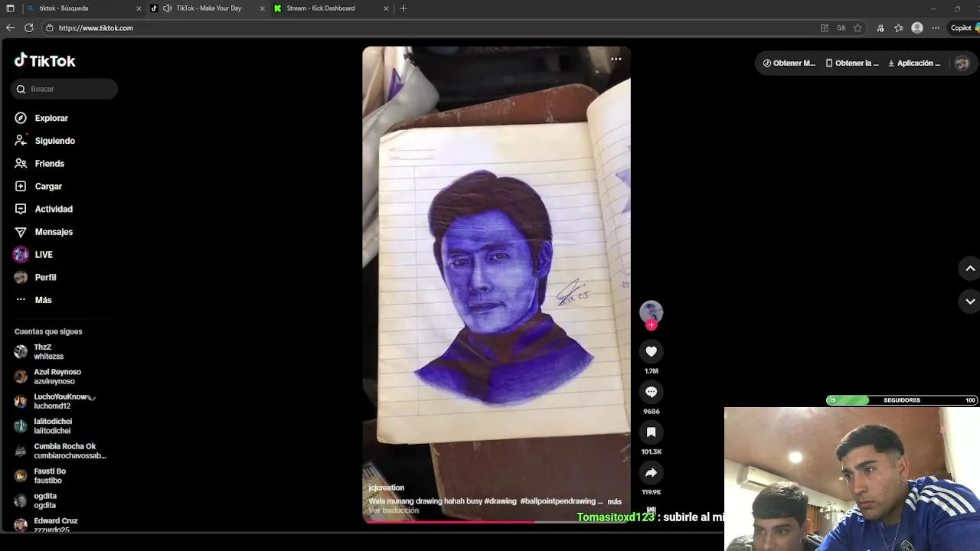Open profile avatar in top right
Image resolution: width=980 pixels, height=551 pixels.
[962, 64]
